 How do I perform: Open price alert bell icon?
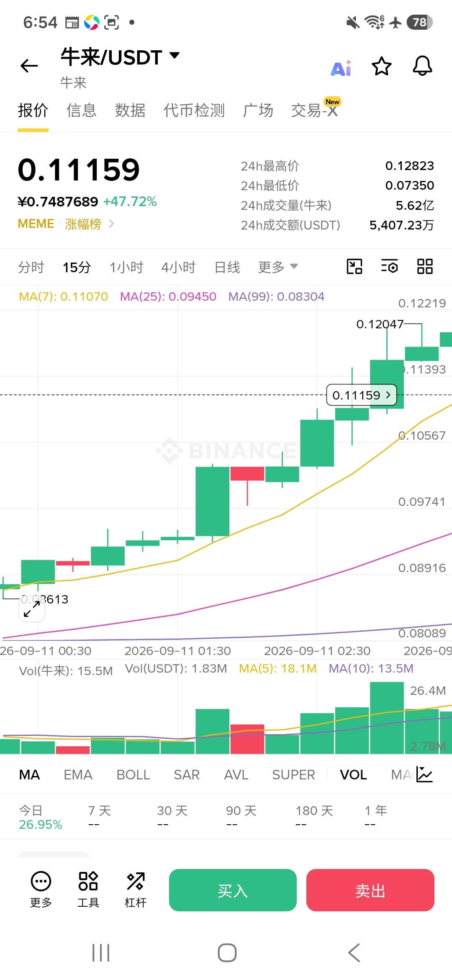pyautogui.click(x=422, y=66)
